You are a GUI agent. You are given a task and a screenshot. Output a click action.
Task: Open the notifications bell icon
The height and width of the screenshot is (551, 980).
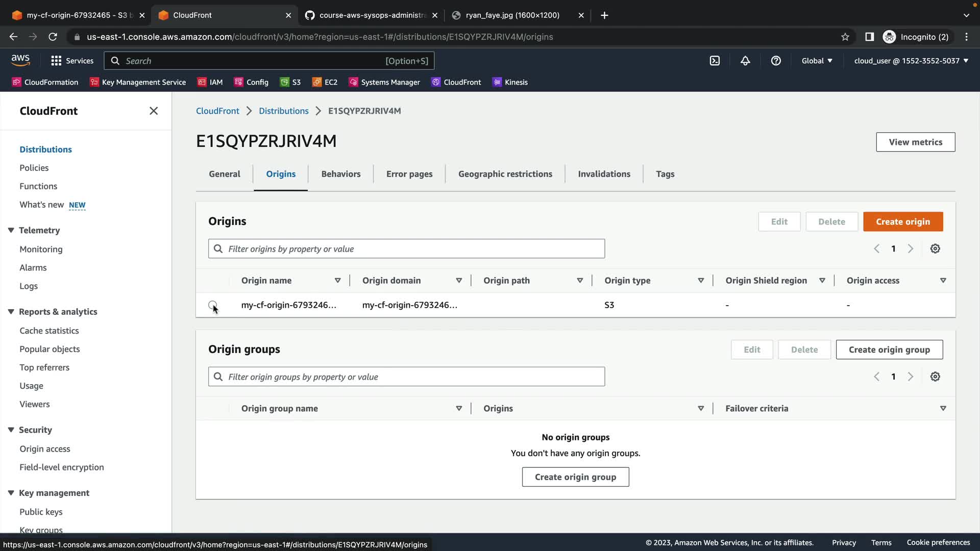pos(745,61)
